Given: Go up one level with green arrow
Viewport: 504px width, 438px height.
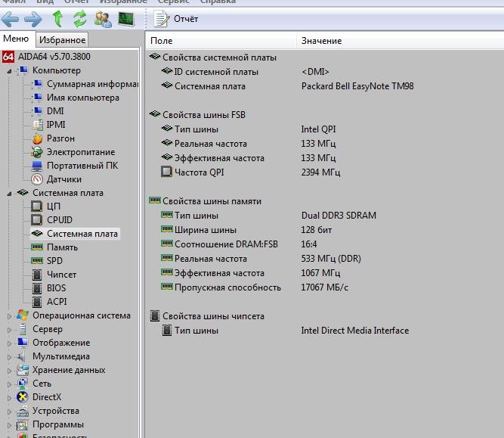Looking at the screenshot, I should click(57, 18).
